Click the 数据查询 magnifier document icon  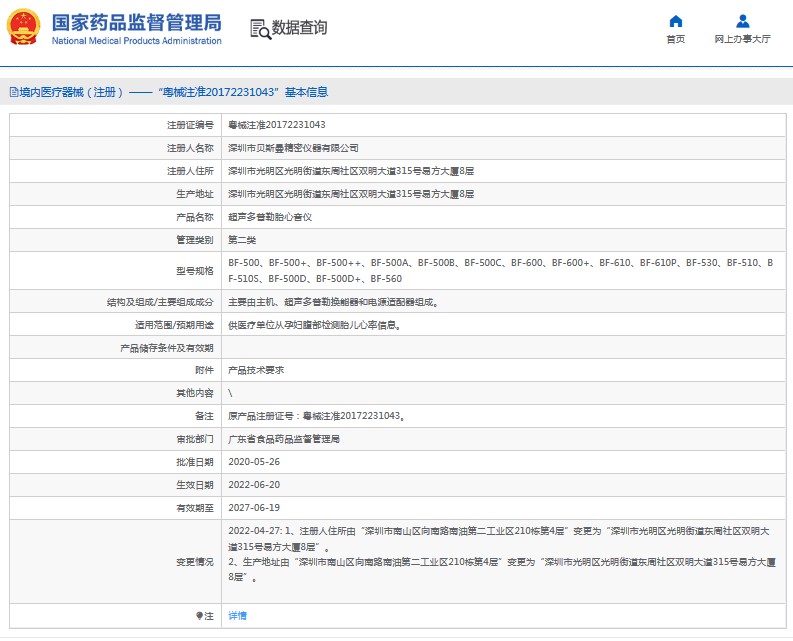click(x=260, y=28)
